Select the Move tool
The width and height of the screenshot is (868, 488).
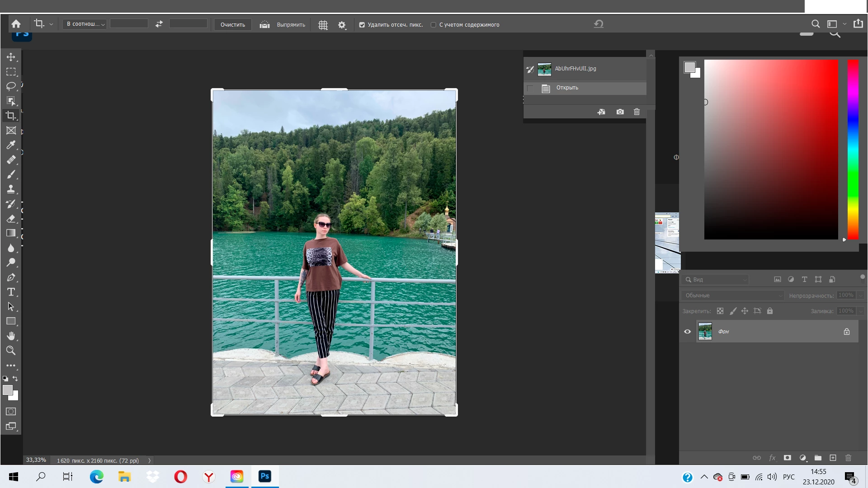11,57
